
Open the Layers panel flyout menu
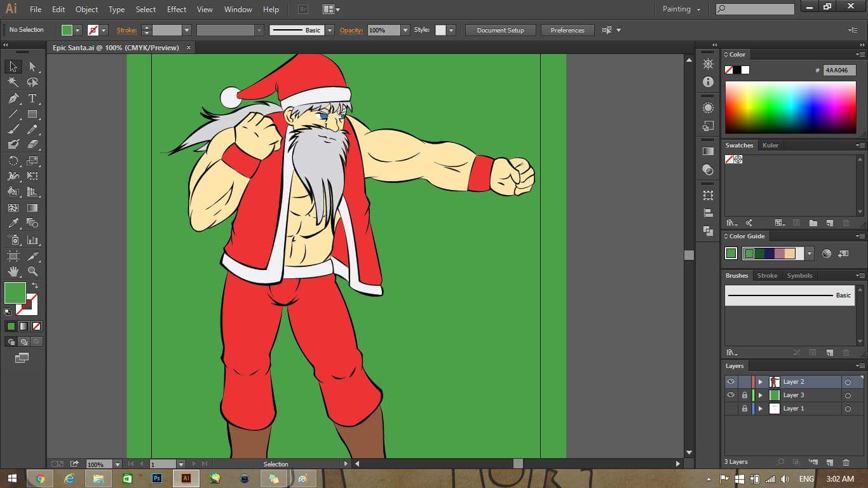860,366
